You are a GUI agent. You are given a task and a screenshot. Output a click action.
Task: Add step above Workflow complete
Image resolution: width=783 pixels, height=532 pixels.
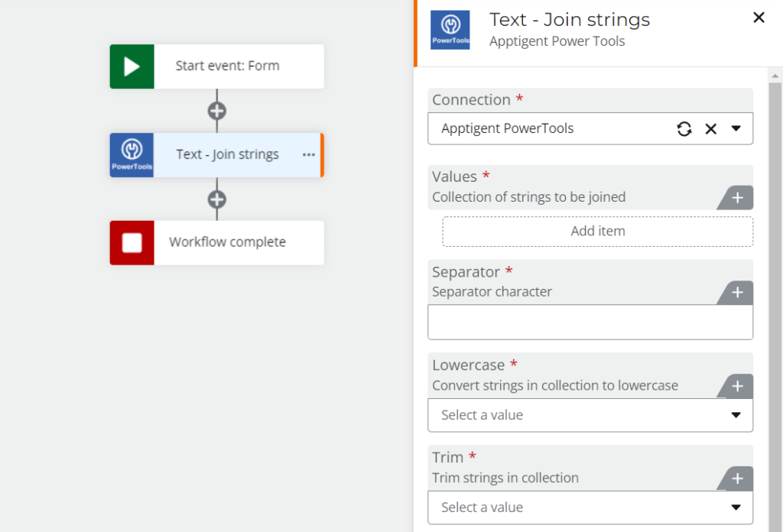(x=216, y=199)
